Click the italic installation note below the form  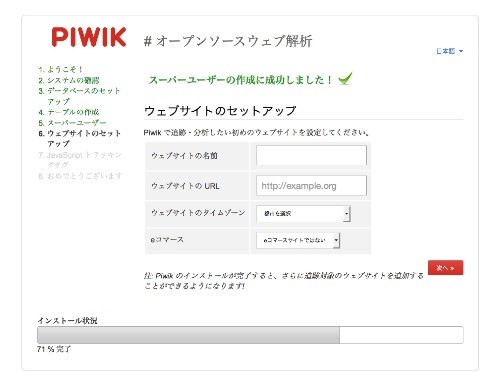pyautogui.click(x=284, y=281)
